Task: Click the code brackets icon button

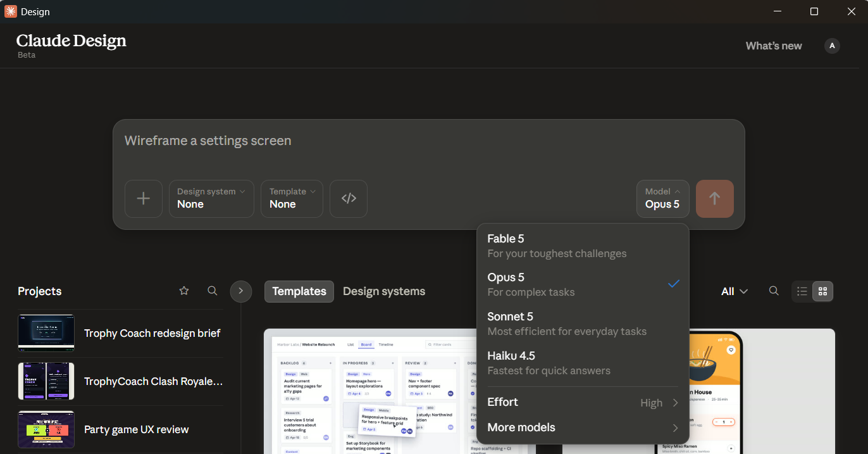Action: pyautogui.click(x=349, y=199)
